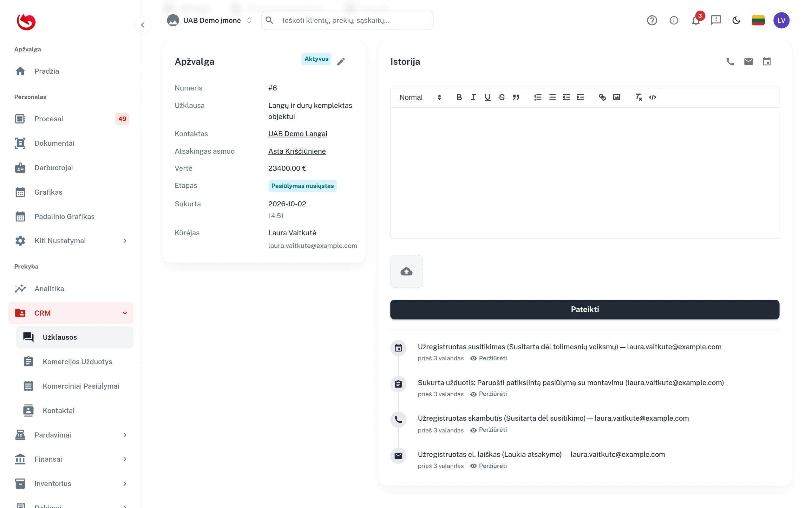
Task: Open feedback chat icon
Action: [716, 21]
